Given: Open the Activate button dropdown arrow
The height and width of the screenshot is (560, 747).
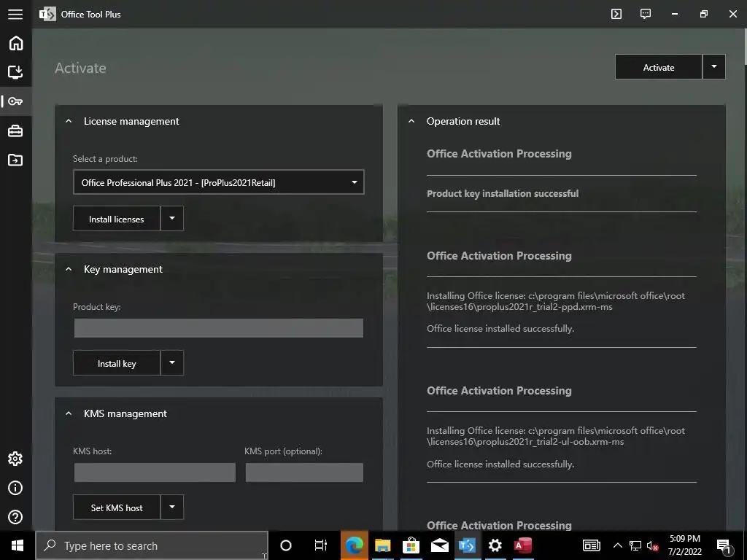Looking at the screenshot, I should click(713, 67).
